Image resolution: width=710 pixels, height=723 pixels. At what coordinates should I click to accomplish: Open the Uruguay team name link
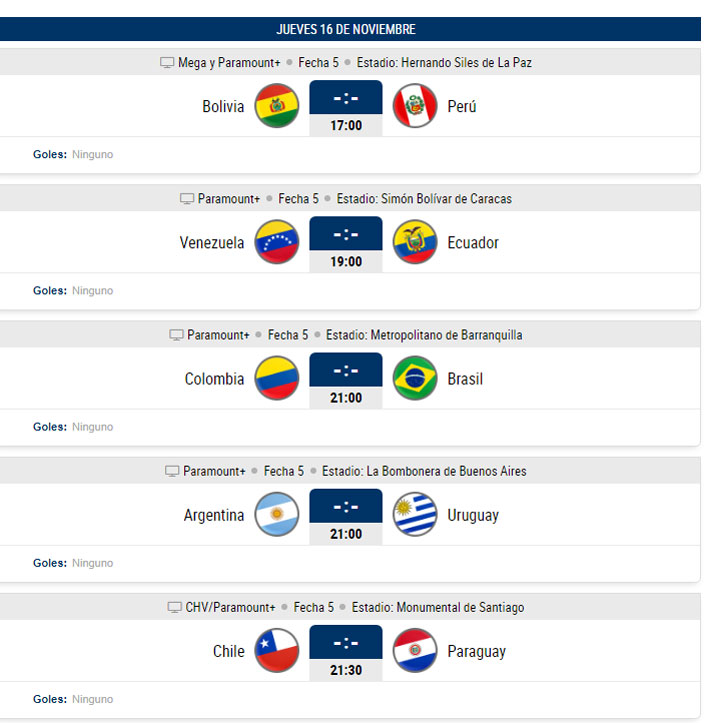pos(473,516)
